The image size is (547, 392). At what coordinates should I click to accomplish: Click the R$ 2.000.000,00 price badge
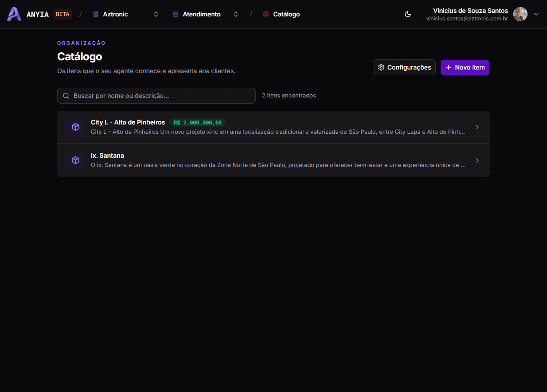pyautogui.click(x=198, y=123)
